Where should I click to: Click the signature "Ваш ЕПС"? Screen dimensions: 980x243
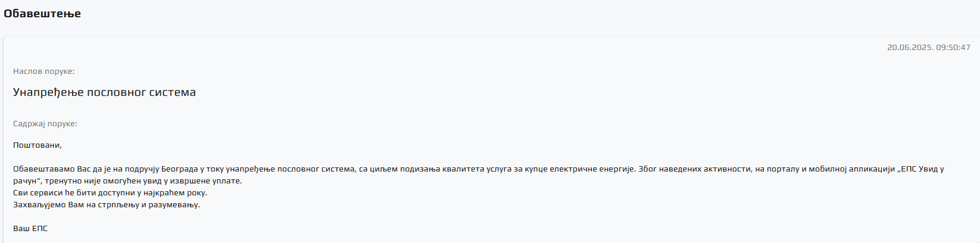30,229
